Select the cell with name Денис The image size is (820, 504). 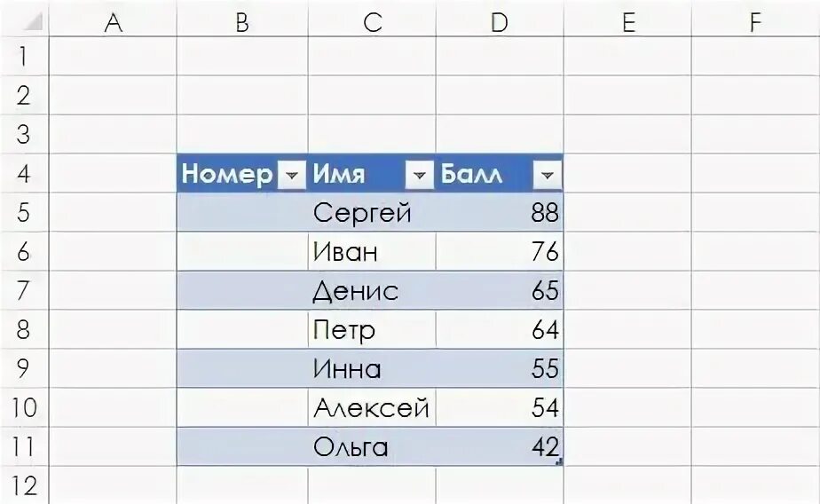372,290
